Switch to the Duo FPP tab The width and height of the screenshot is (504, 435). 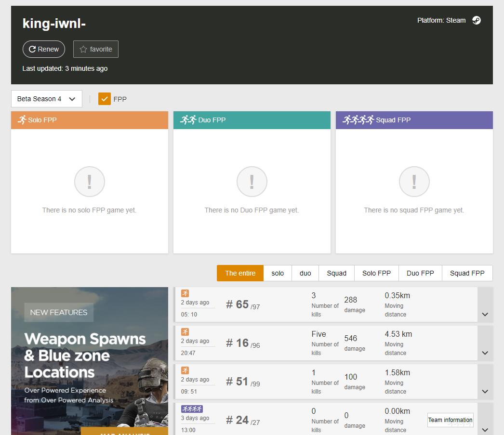(x=420, y=273)
